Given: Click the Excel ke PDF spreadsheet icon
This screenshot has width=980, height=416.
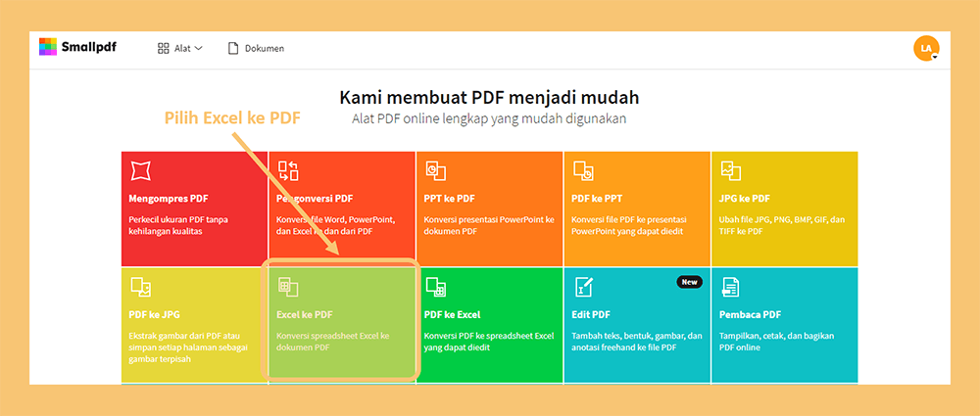Looking at the screenshot, I should 288,287.
